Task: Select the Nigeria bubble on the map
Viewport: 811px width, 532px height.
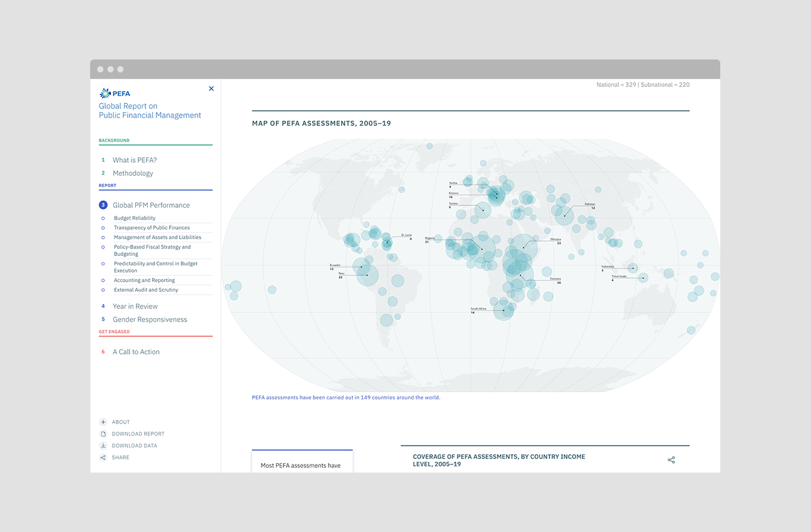Action: pos(482,249)
